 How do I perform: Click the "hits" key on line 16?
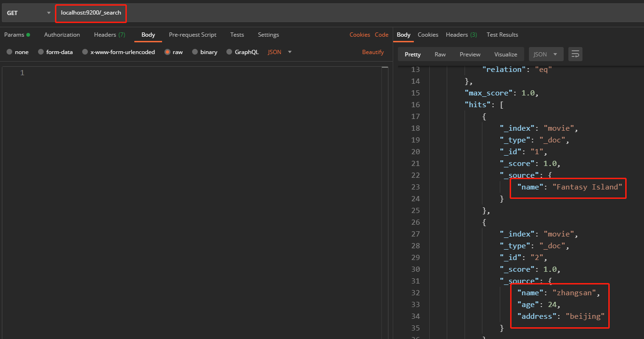(x=478, y=105)
